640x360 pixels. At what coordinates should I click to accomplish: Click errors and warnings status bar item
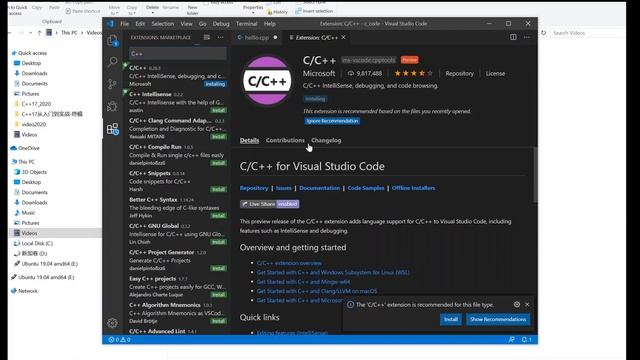point(119,340)
